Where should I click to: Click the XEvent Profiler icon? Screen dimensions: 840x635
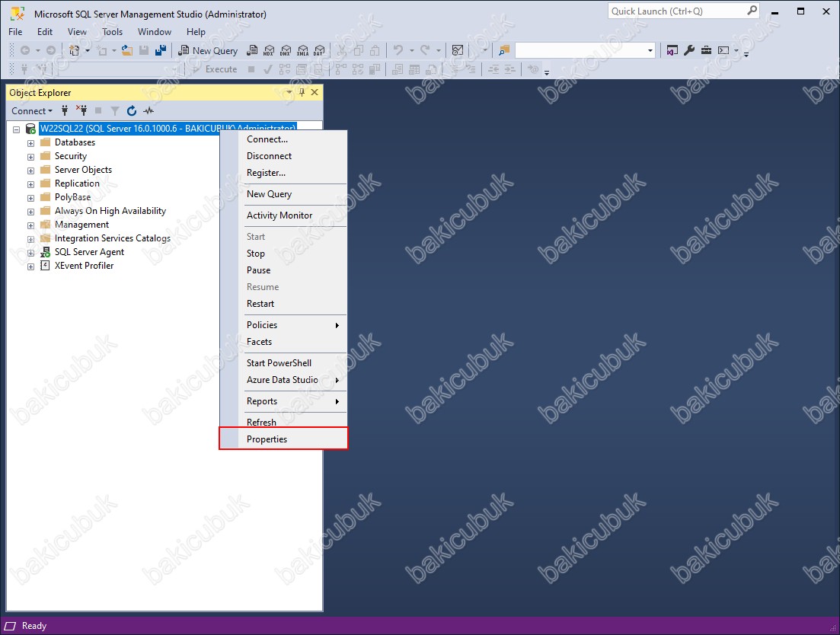[x=46, y=266]
